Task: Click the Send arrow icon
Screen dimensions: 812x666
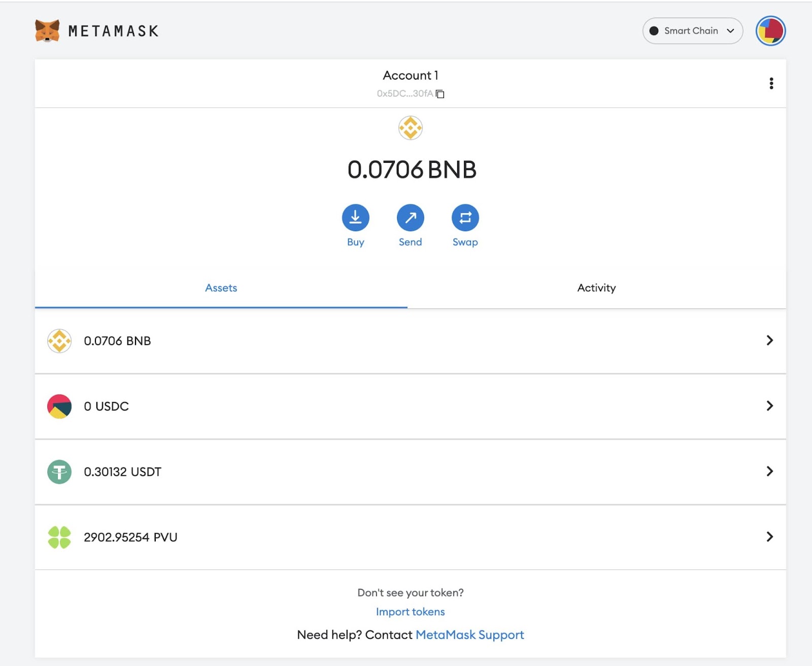Action: (410, 218)
